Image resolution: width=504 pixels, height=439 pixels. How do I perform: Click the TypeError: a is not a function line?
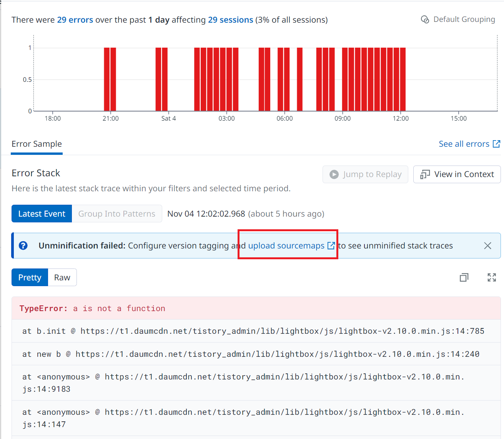[256, 308]
